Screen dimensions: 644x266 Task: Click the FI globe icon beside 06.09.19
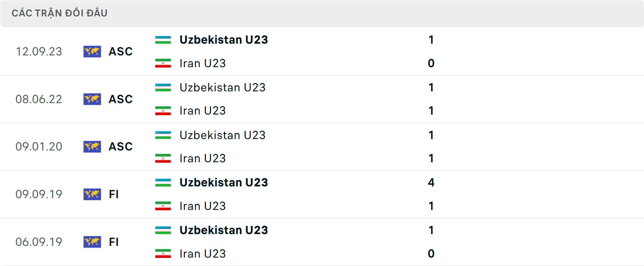pos(92,242)
